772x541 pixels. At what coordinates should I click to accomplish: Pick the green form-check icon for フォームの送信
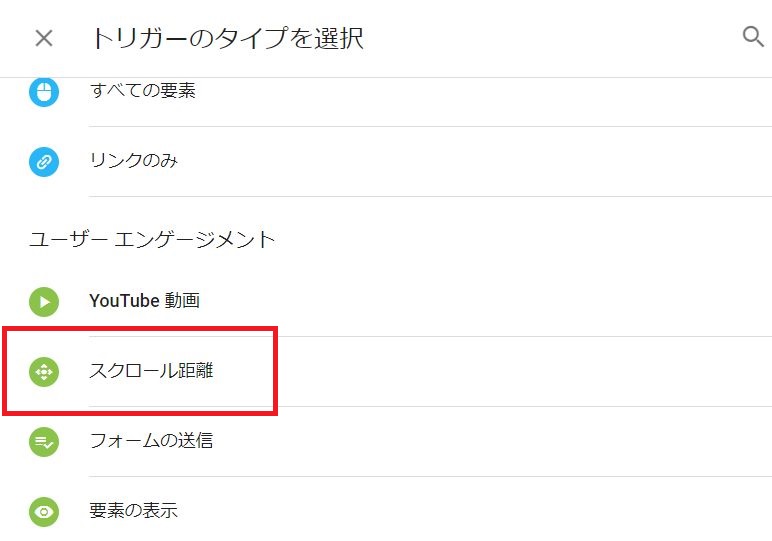44,442
